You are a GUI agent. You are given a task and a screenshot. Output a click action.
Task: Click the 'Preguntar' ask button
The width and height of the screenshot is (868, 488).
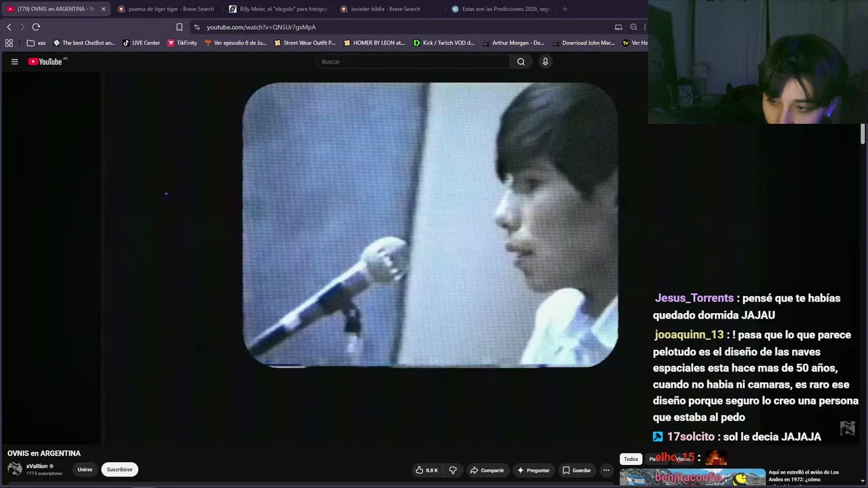tap(533, 470)
